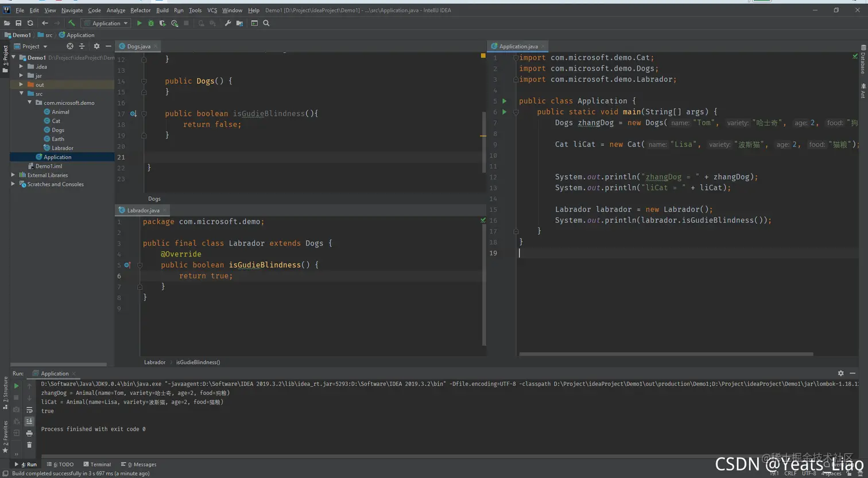Viewport: 868px width, 478px height.
Task: Open the Refactor menu
Action: click(140, 10)
